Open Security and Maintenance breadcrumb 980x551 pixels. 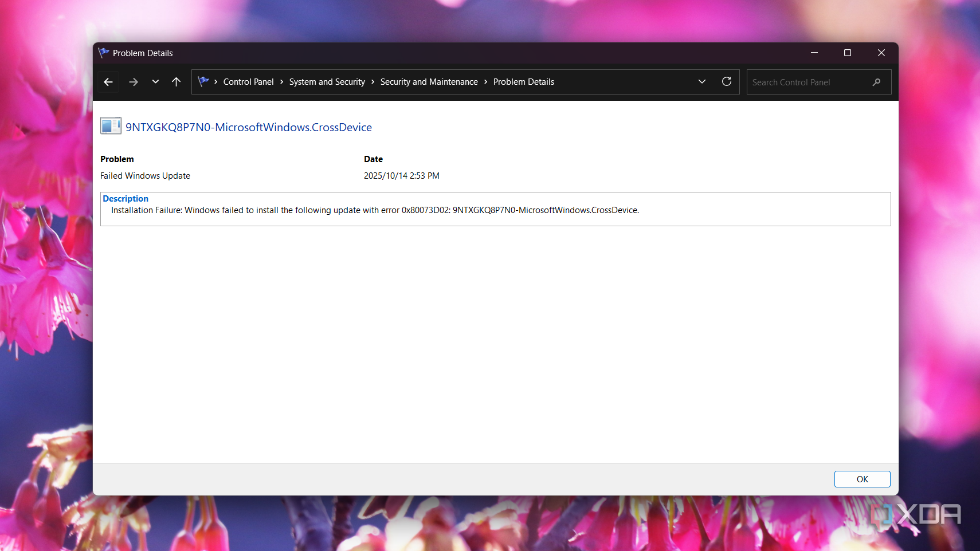click(x=429, y=82)
